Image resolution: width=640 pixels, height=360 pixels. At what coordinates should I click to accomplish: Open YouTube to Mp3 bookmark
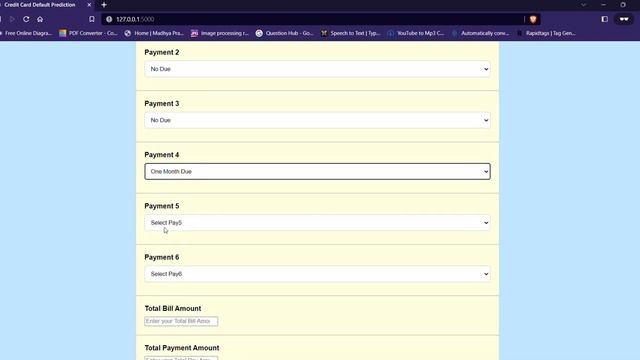416,33
